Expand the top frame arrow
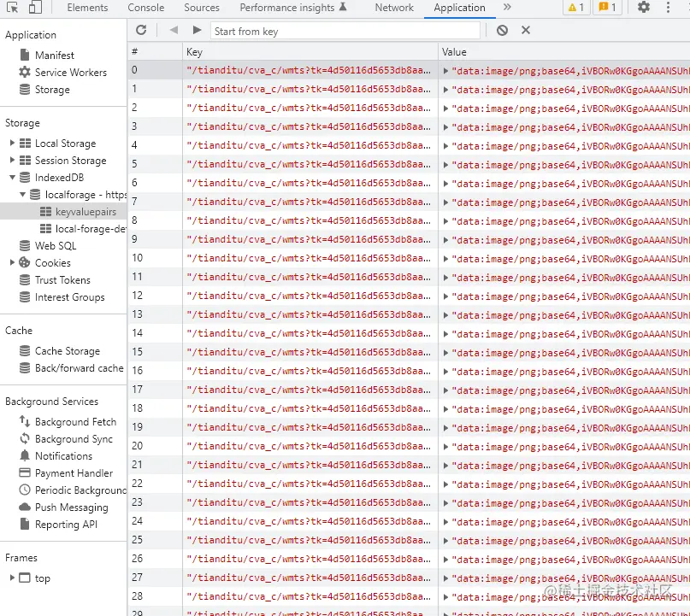 pos(12,578)
